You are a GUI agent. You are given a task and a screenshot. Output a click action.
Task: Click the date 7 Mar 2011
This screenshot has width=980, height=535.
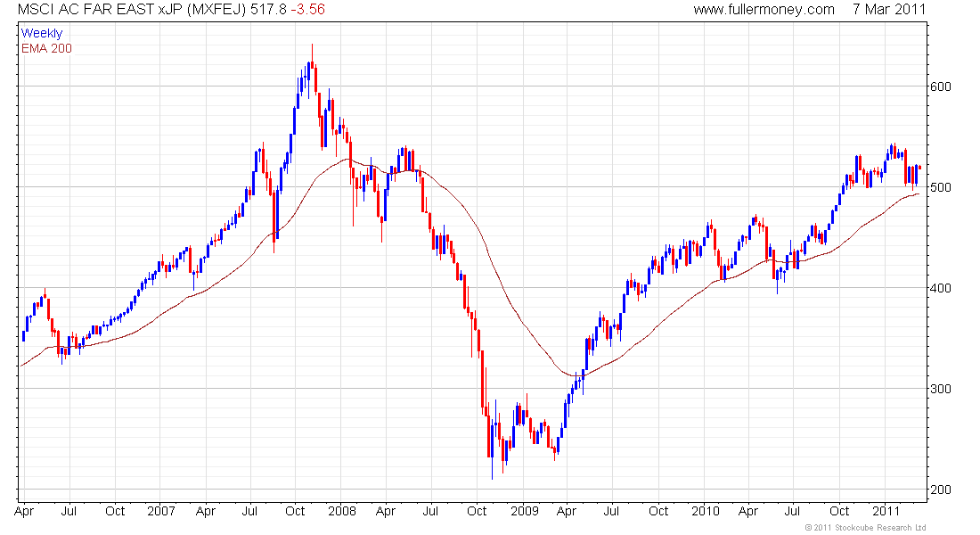coord(889,10)
